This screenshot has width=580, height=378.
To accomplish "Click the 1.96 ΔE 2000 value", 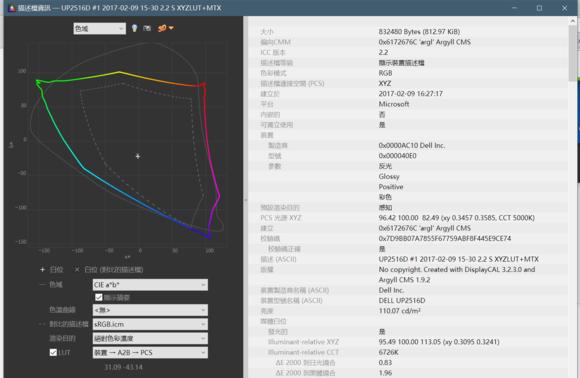I will click(385, 373).
